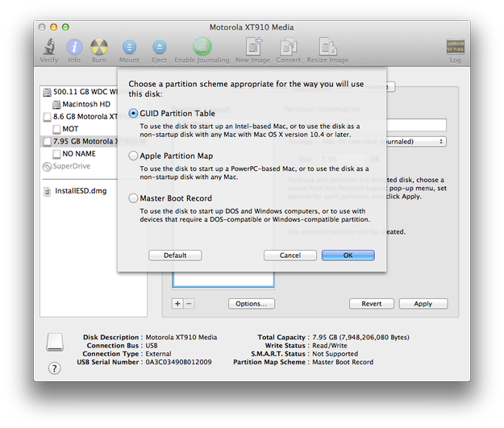504x428 pixels.
Task: Remove partition with minus button
Action: [190, 304]
